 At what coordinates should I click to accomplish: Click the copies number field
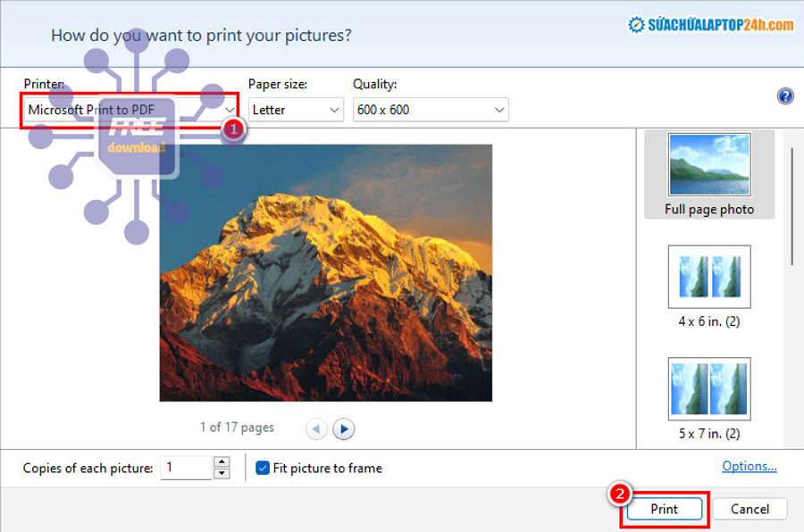click(186, 468)
